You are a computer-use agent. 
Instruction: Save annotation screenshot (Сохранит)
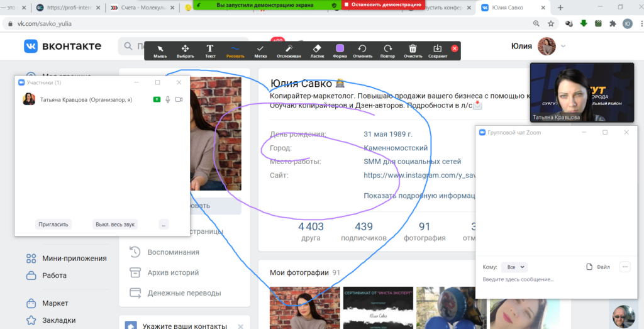click(x=438, y=51)
